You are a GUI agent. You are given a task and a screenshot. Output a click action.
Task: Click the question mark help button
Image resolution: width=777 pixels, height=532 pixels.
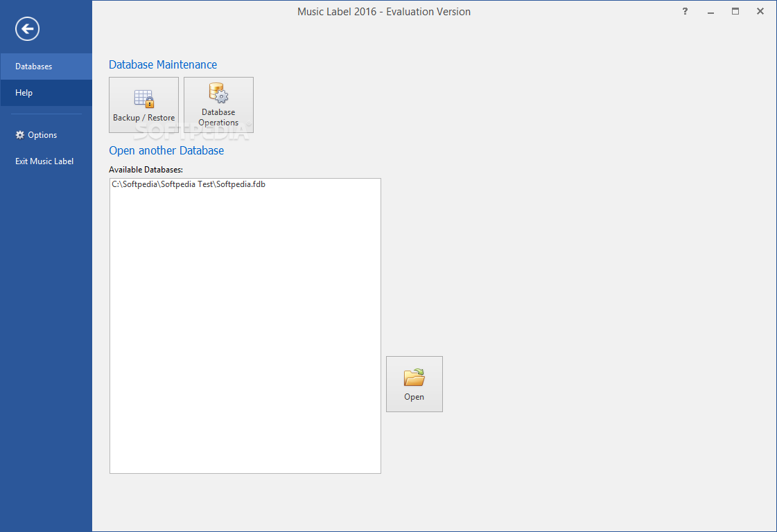685,11
